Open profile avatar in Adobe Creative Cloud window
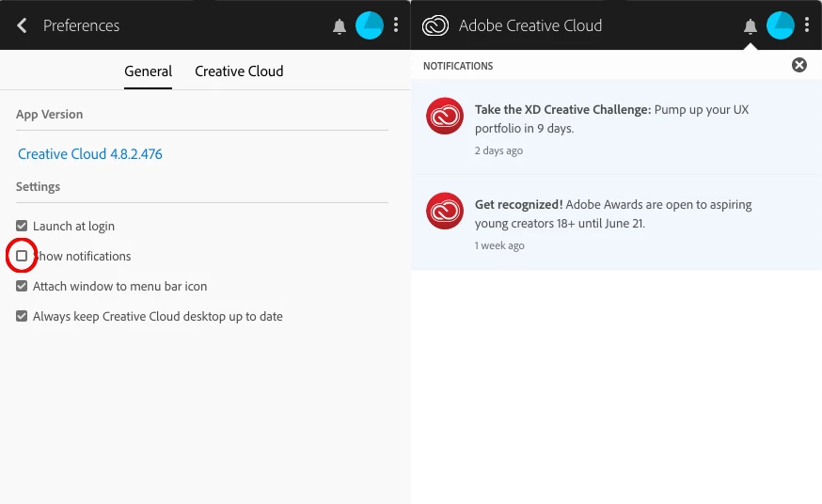Screen dimensions: 822x504 coord(781,25)
